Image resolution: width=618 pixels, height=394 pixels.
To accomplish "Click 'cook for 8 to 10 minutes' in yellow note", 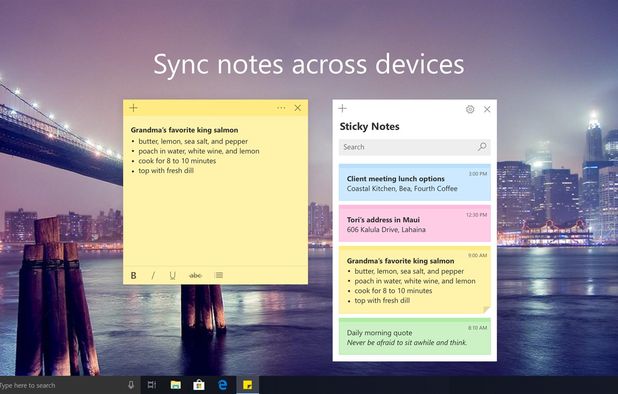I will point(177,161).
